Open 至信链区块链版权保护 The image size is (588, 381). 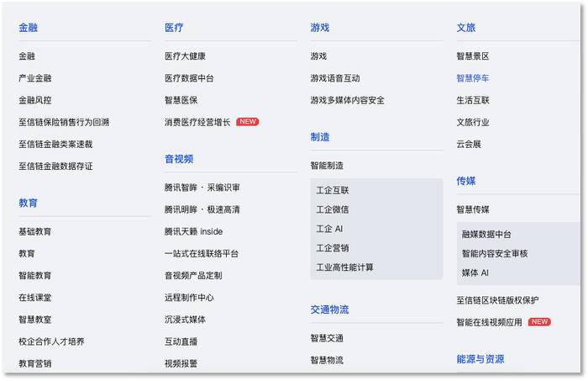[x=497, y=300]
